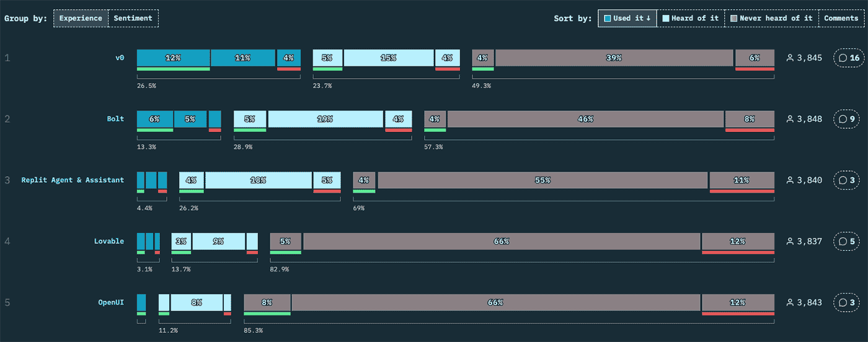
Task: Click the 26.5% total under v0
Action: (x=146, y=85)
